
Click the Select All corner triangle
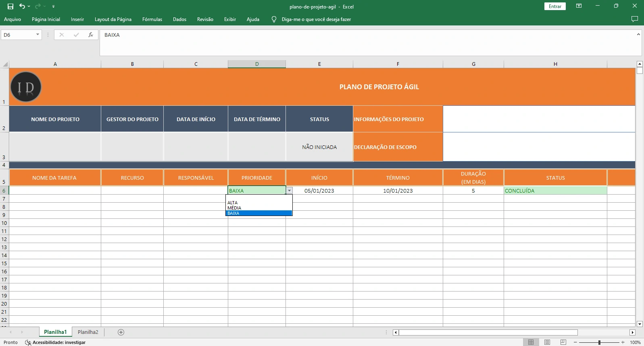pyautogui.click(x=5, y=64)
